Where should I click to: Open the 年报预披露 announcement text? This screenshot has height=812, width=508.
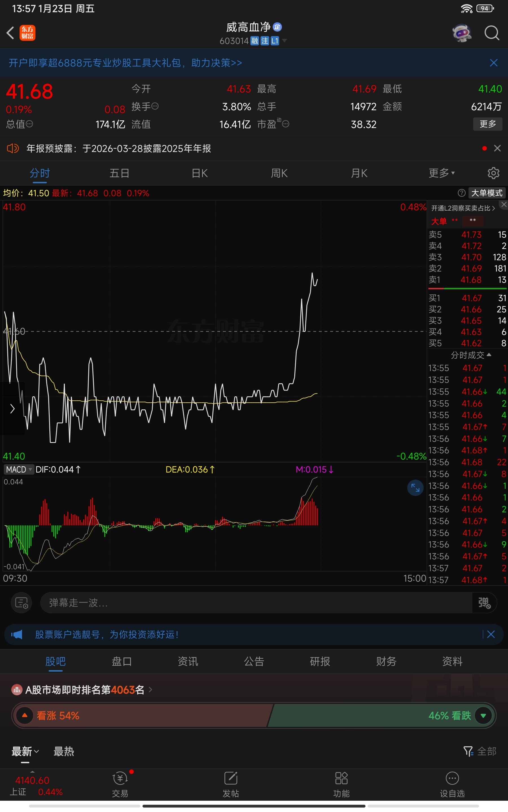[119, 148]
